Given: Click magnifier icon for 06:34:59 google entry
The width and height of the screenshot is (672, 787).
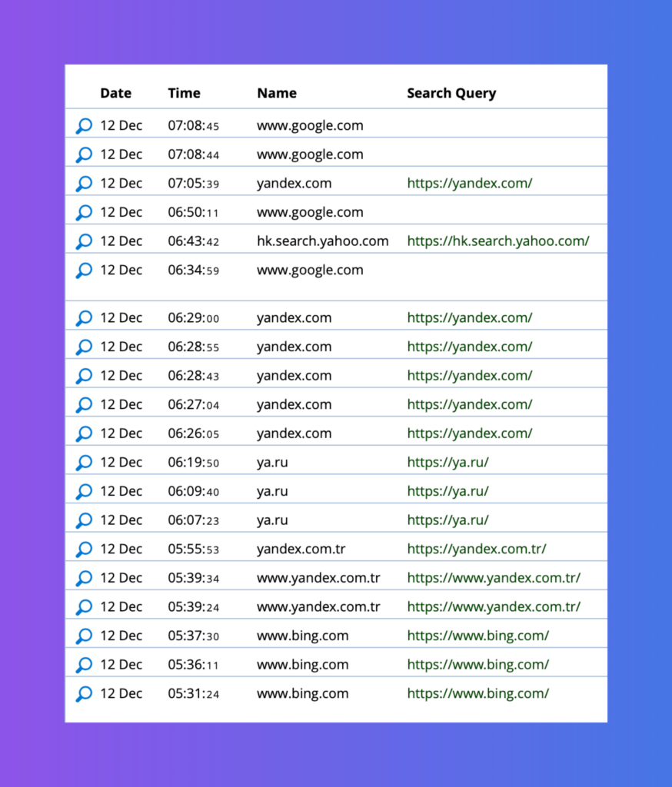Looking at the screenshot, I should pos(84,271).
